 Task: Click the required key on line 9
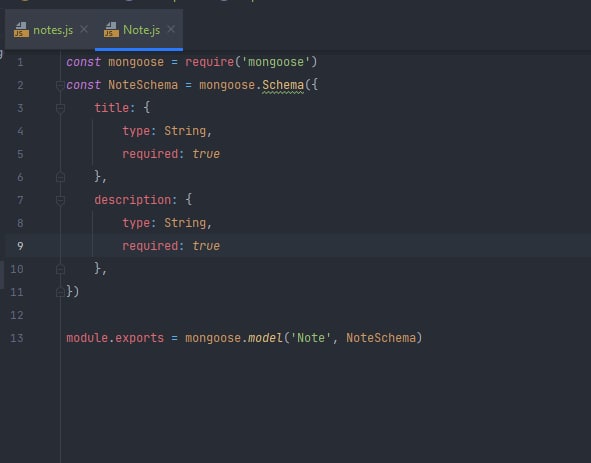[150, 246]
